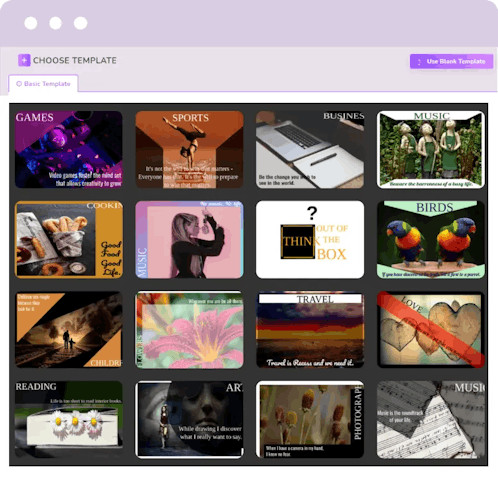Viewport: 498px width, 480px height.
Task: Select the GAMES template thumbnail
Action: coord(69,150)
